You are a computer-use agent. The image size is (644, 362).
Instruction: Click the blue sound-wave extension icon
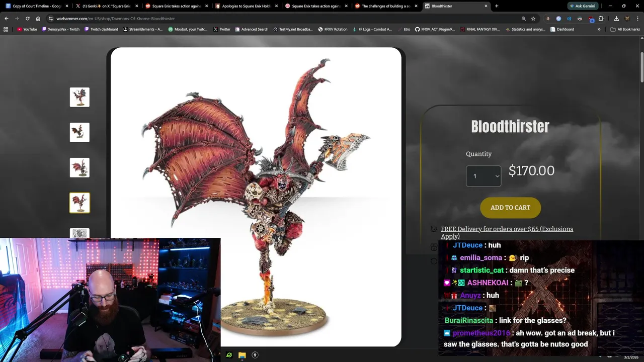pyautogui.click(x=569, y=19)
